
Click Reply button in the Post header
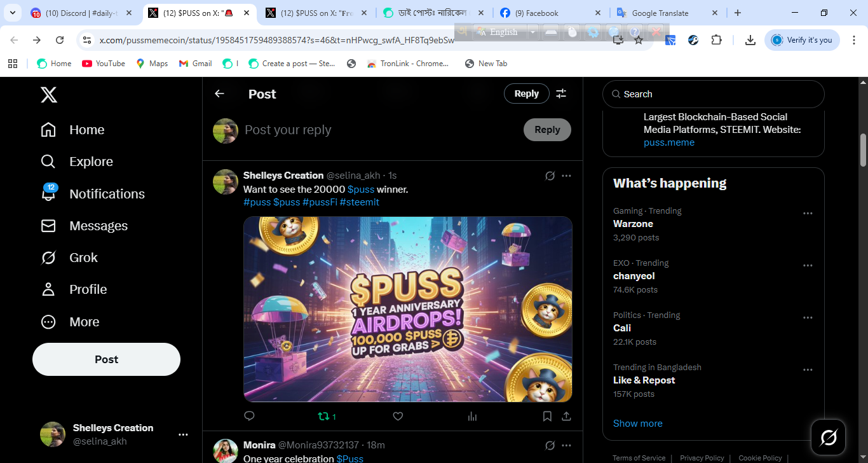point(526,93)
